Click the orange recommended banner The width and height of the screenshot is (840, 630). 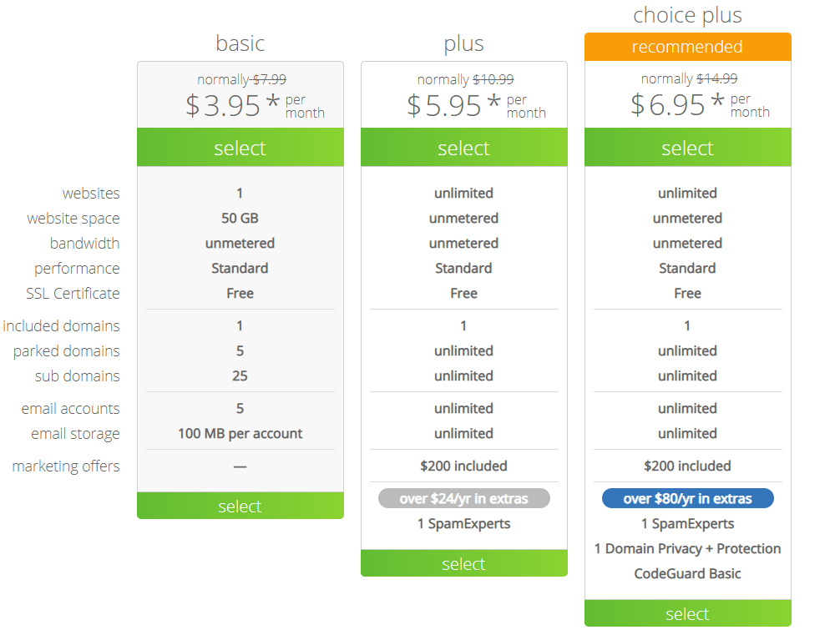coord(688,47)
